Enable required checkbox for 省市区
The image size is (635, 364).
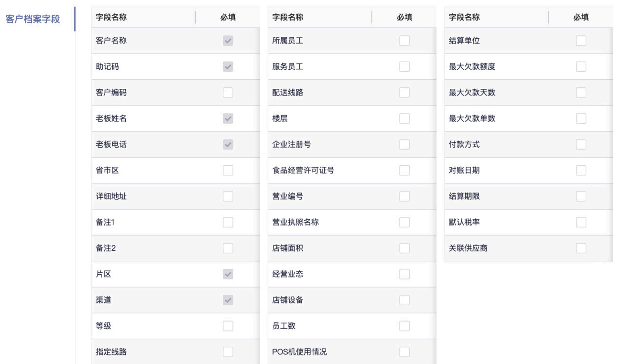coord(228,170)
